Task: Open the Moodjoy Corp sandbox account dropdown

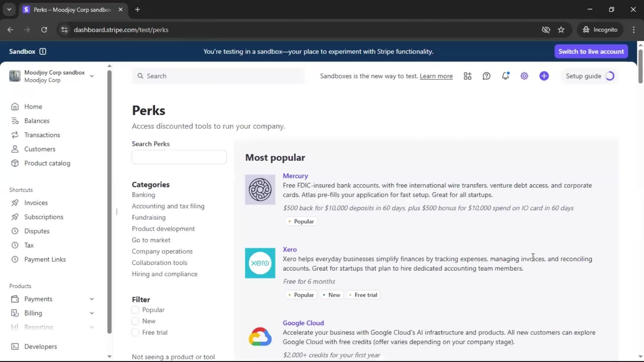Action: click(92, 76)
